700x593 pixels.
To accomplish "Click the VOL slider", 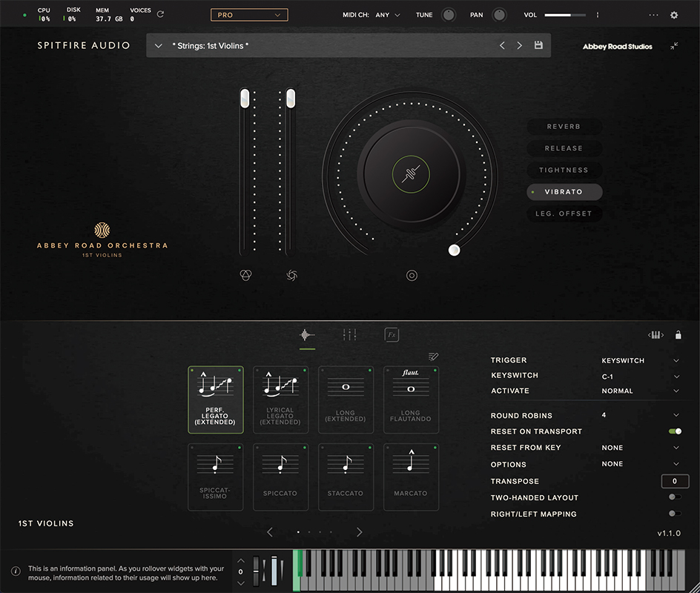I will click(565, 15).
